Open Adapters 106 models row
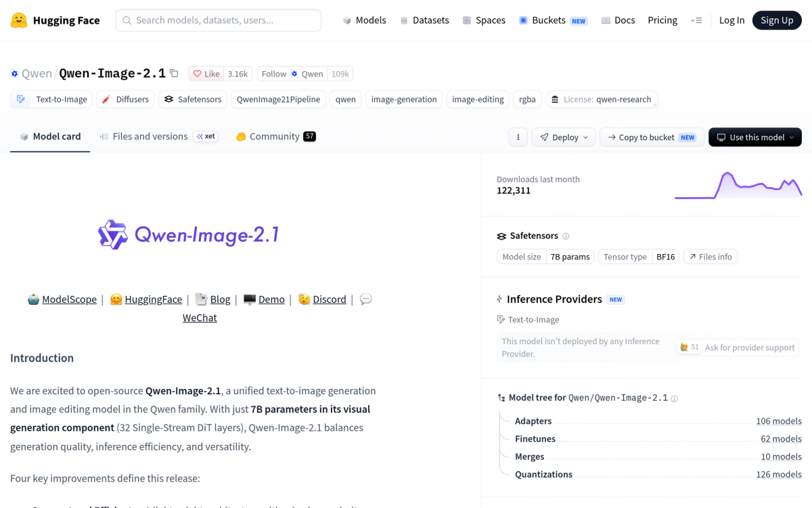The width and height of the screenshot is (812, 508). click(658, 421)
